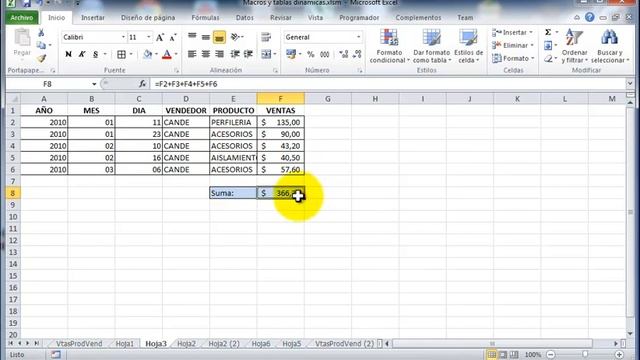640x360 pixels.
Task: Select row 8 header
Action: click(x=13, y=193)
